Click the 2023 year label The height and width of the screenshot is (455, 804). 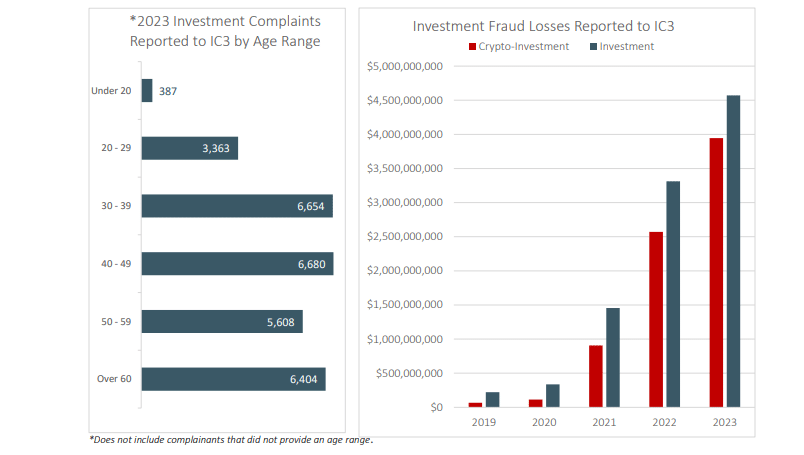[725, 422]
